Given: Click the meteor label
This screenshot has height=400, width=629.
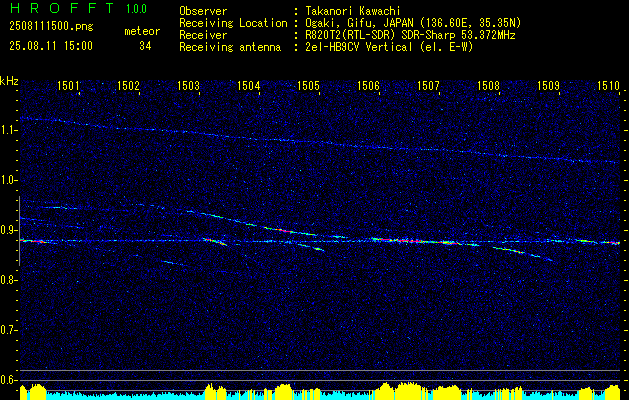Looking at the screenshot, I should click(142, 31).
